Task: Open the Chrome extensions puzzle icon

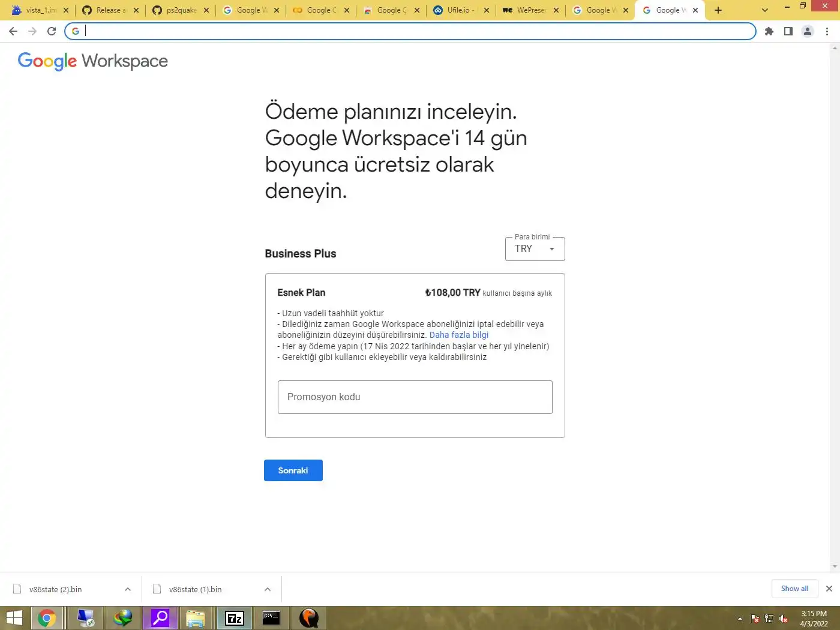Action: tap(769, 31)
